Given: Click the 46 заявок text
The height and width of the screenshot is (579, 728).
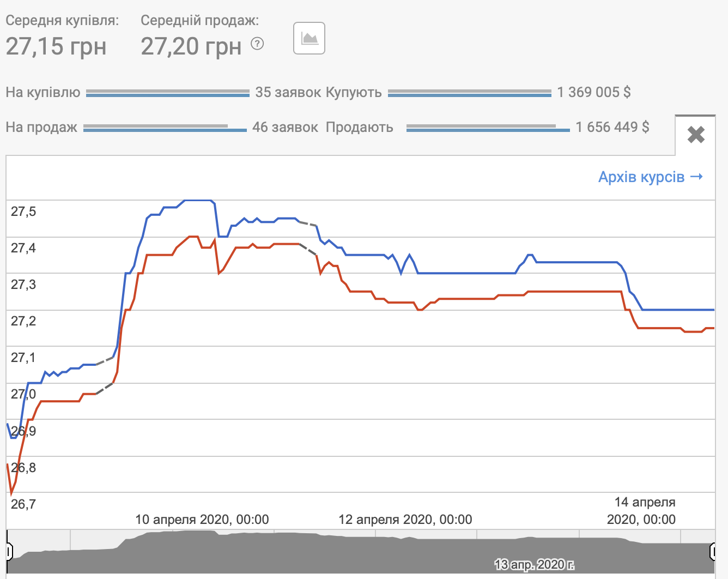Looking at the screenshot, I should point(285,127).
